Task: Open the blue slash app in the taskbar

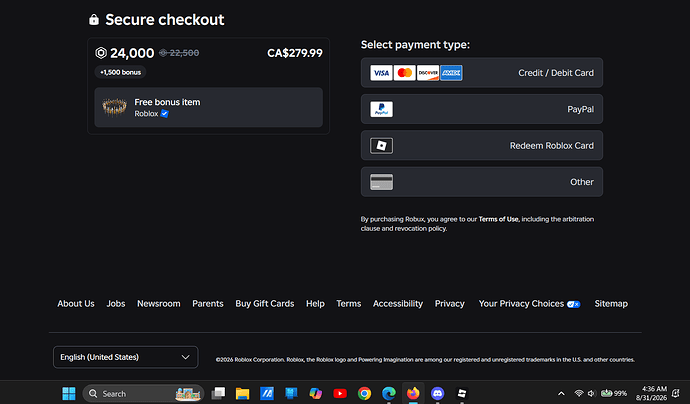Action: pyautogui.click(x=267, y=393)
